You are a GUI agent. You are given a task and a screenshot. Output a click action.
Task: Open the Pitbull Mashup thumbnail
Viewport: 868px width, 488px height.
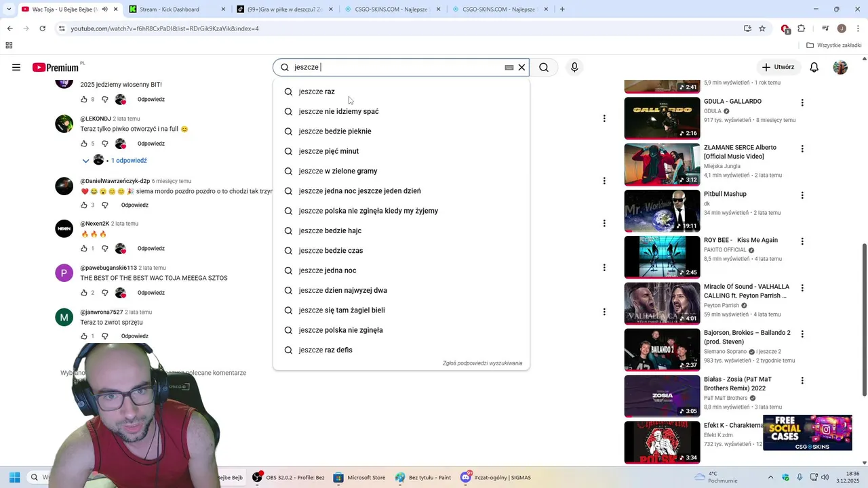[662, 211]
